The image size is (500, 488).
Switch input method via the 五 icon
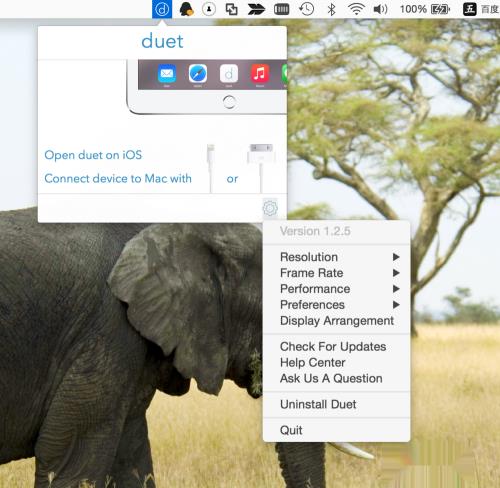pos(469,9)
